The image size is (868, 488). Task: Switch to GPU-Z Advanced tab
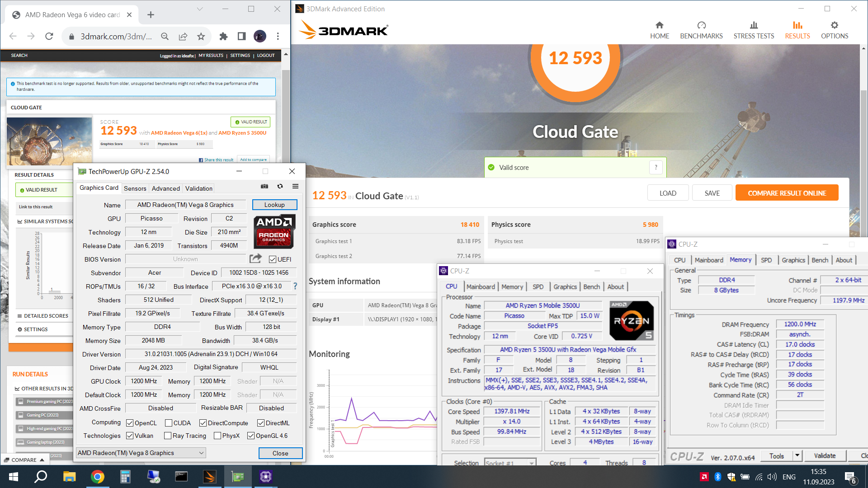tap(165, 188)
